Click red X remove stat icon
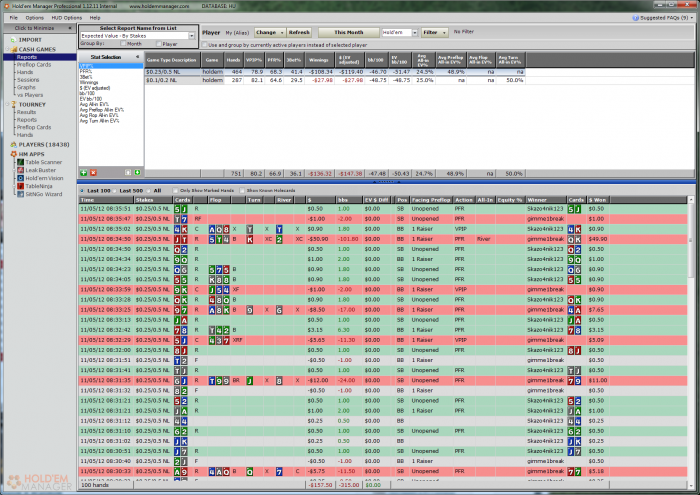The height and width of the screenshot is (495, 700). pos(93,173)
